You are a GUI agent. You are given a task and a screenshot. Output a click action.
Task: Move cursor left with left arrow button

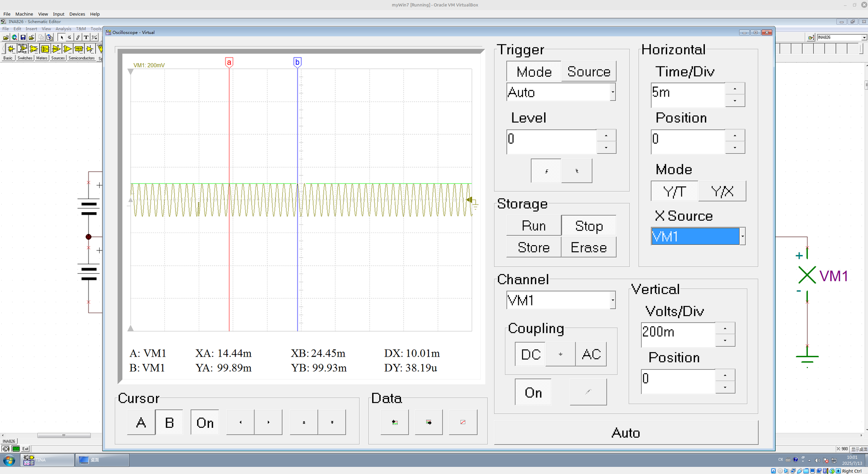click(240, 422)
